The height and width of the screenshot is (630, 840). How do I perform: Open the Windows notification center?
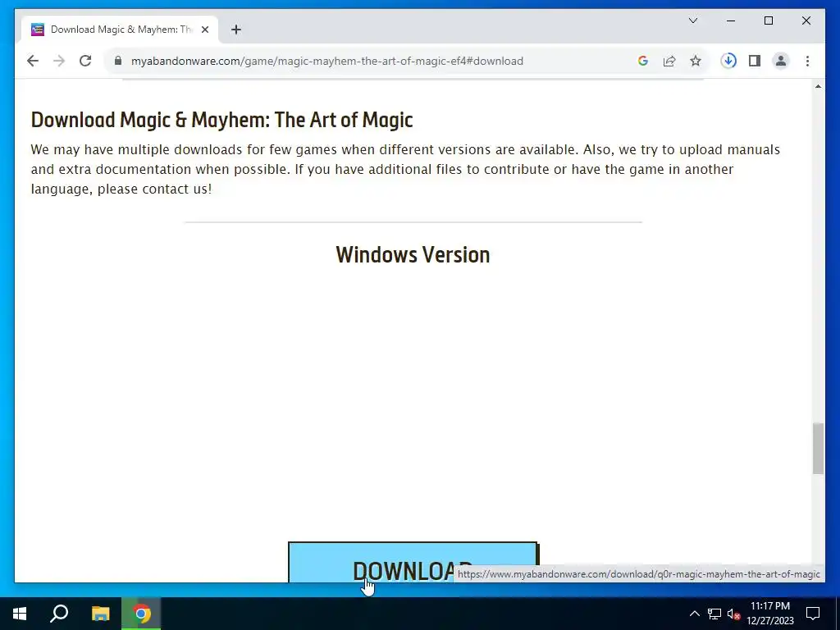(813, 614)
